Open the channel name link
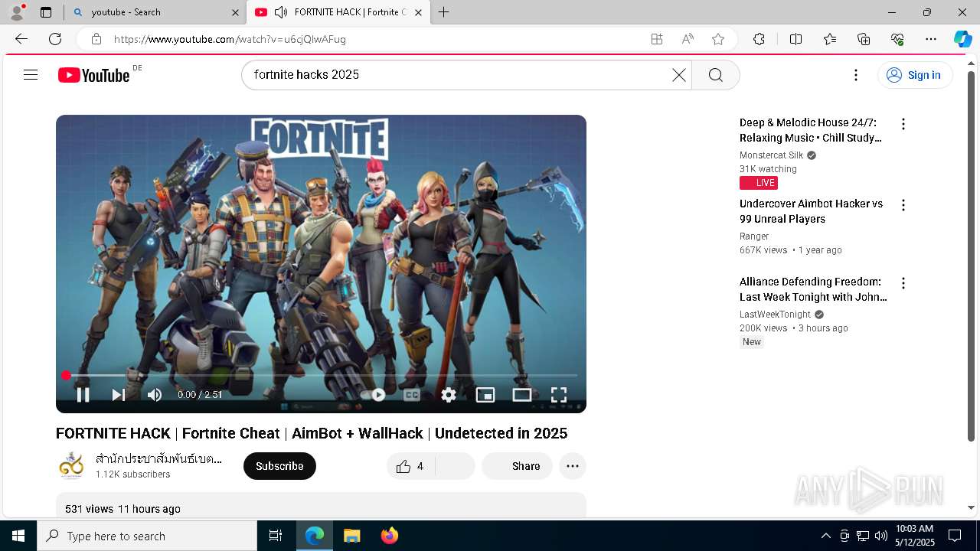 (x=158, y=458)
